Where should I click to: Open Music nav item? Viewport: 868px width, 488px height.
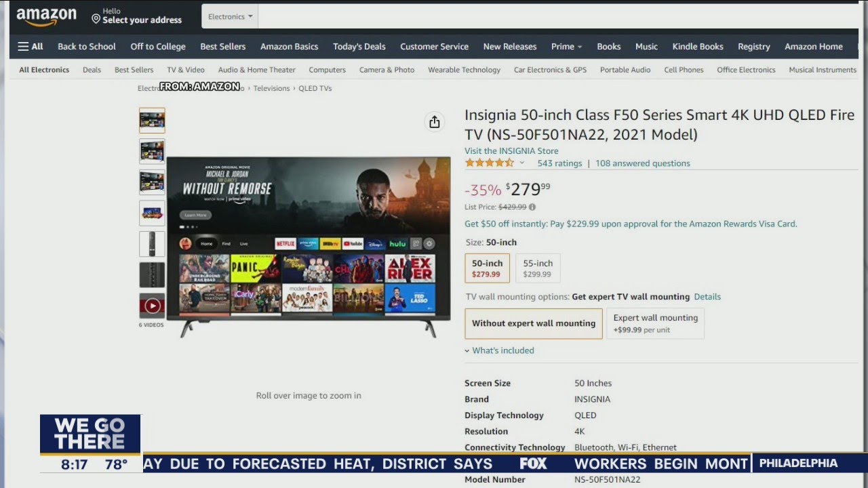tap(647, 47)
